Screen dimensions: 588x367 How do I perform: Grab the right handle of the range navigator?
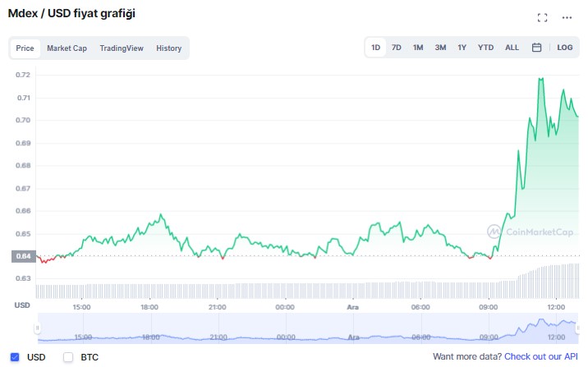click(578, 328)
